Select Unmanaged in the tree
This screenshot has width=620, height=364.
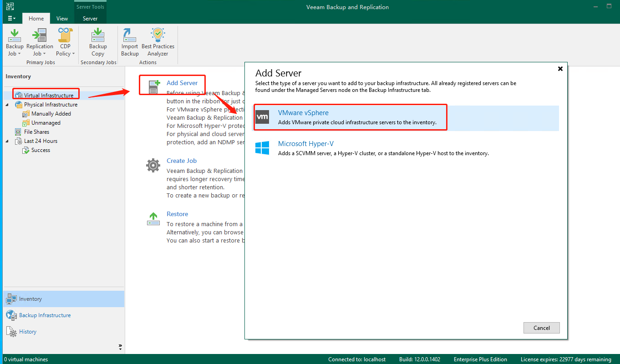click(x=46, y=123)
